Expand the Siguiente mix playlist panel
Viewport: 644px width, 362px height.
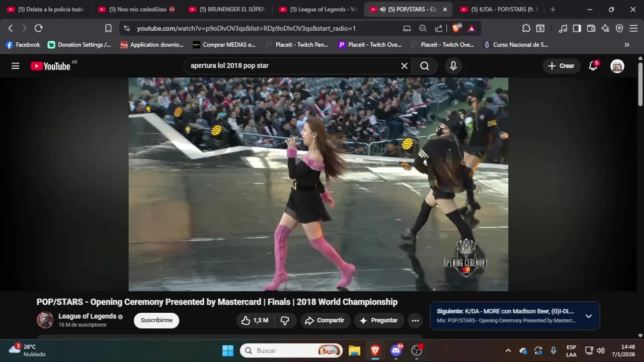pyautogui.click(x=589, y=316)
